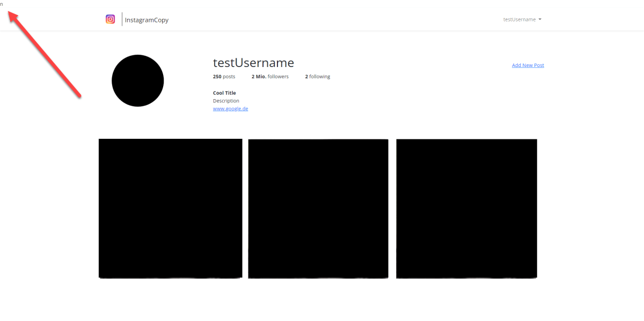Click the 2 following count
644x321 pixels.
pyautogui.click(x=317, y=76)
